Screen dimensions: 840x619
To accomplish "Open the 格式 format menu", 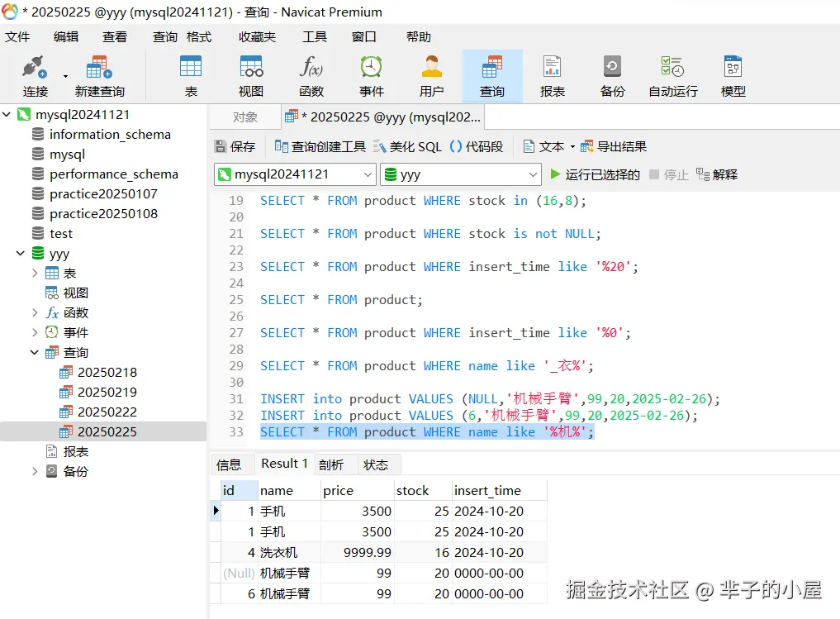I will (x=199, y=37).
